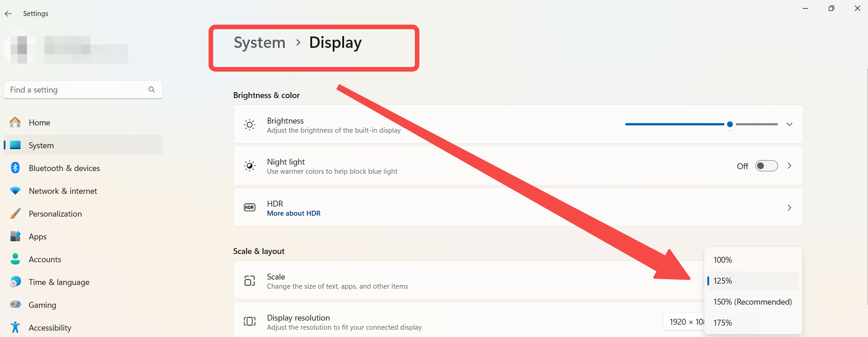Select the Network & internet Wi-Fi icon
Image resolution: width=868 pixels, height=337 pixels.
(15, 191)
